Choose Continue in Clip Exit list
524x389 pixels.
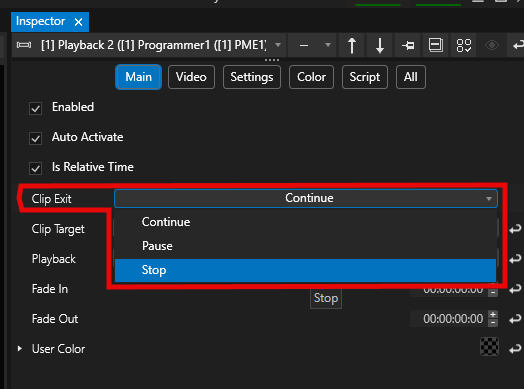[x=305, y=222]
